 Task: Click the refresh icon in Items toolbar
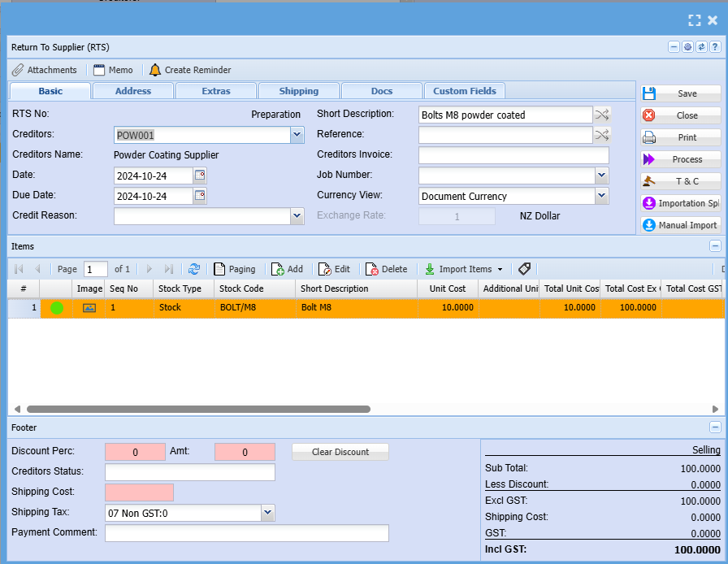coord(193,269)
